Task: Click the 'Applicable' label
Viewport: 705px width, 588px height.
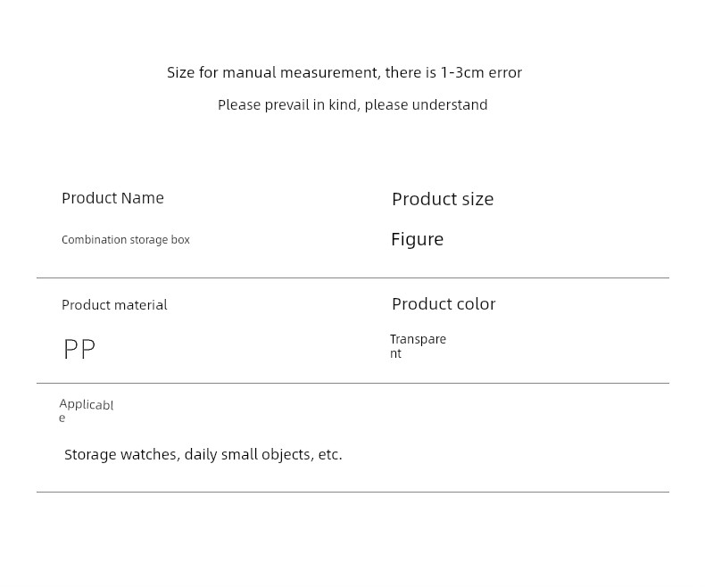Action: click(x=86, y=406)
